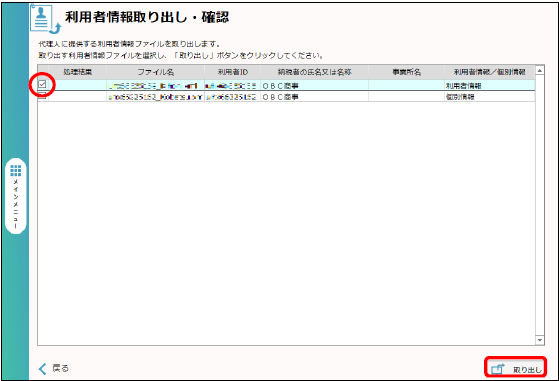The image size is (559, 381).
Task: Click 利用者情報／個別情報 column header
Action: [489, 72]
